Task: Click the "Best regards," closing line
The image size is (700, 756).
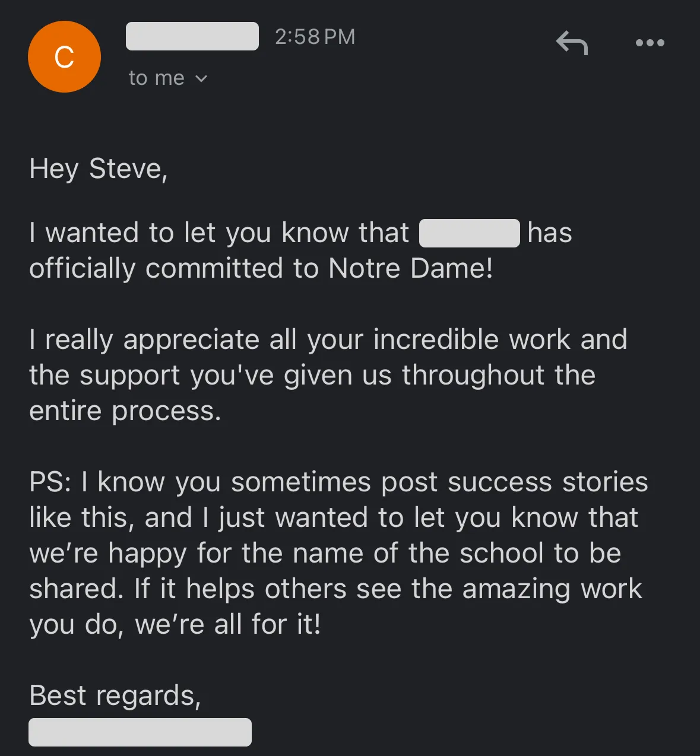Action: (115, 695)
